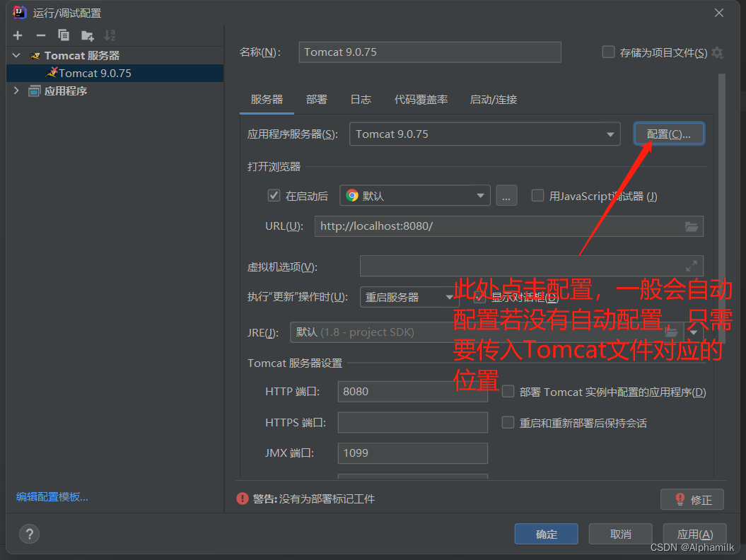746x560 pixels.
Task: Switch to the 启动/连接 tab
Action: pos(494,100)
